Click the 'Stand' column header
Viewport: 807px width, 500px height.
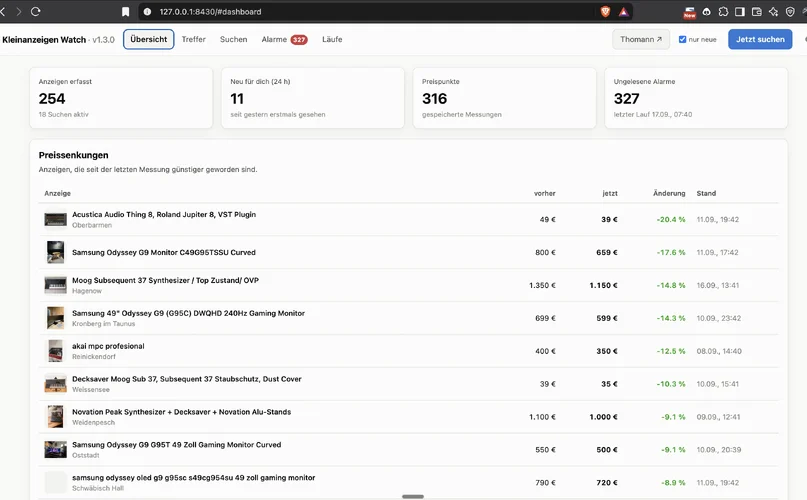click(706, 193)
